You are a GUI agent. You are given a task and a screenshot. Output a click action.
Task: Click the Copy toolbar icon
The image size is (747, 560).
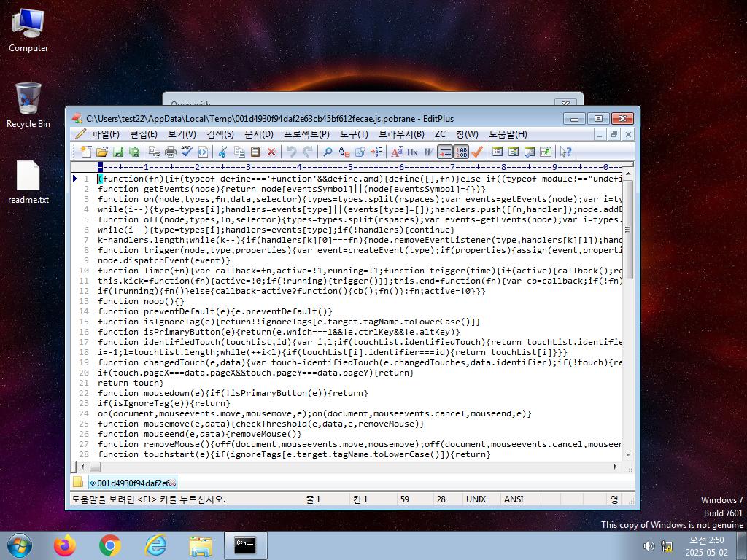point(239,152)
